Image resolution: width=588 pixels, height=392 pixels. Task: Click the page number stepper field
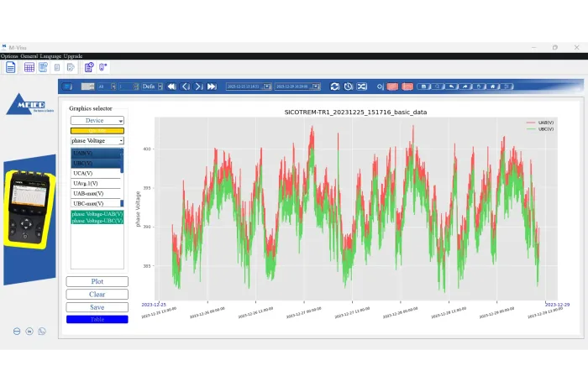pyautogui.click(x=129, y=86)
